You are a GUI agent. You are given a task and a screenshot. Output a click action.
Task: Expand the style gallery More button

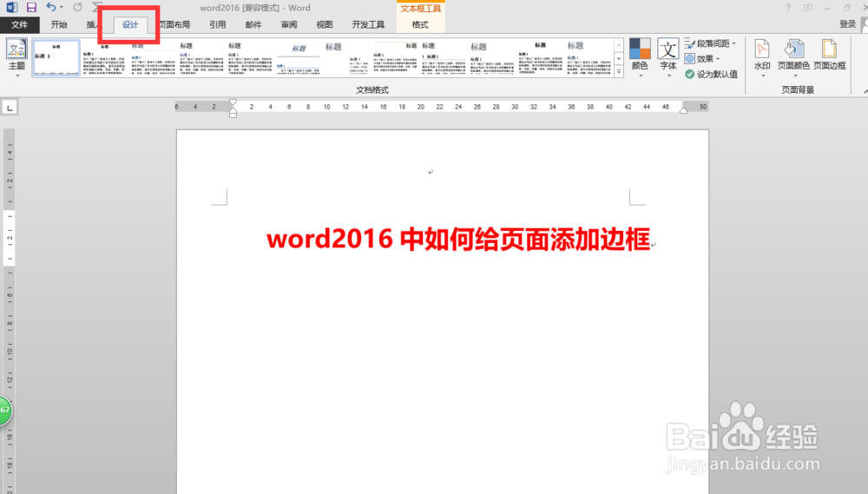(x=619, y=71)
